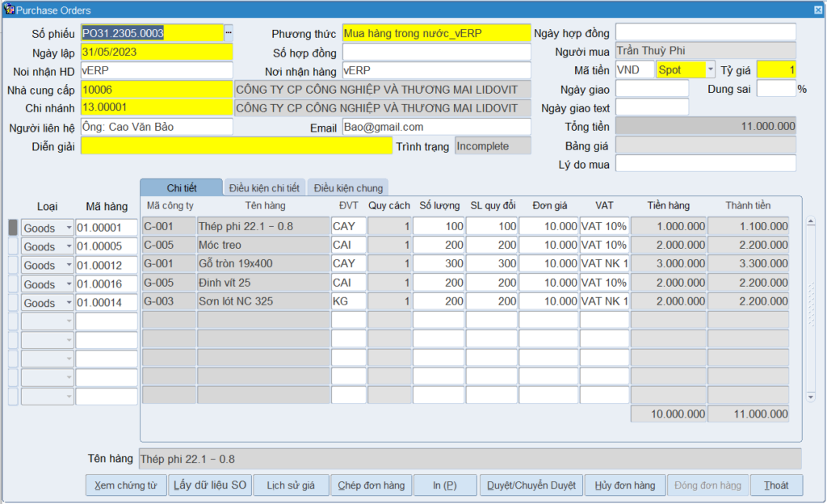Click the Trình trạng Incomplete field
The image size is (827, 504).
493,146
